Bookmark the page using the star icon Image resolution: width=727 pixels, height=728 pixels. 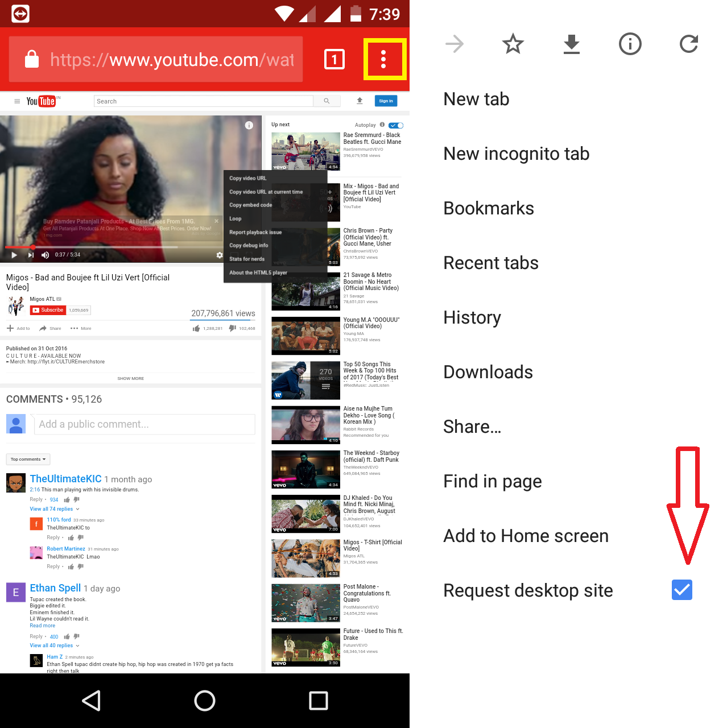pyautogui.click(x=513, y=44)
